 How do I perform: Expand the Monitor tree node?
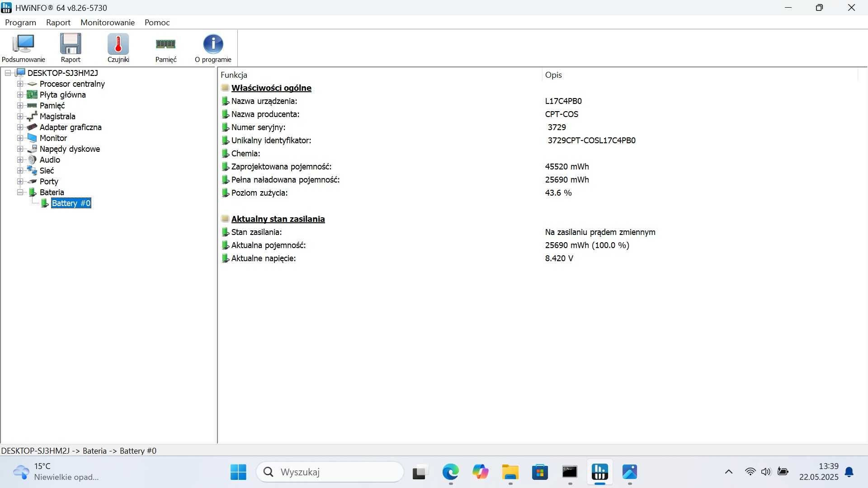(x=20, y=138)
